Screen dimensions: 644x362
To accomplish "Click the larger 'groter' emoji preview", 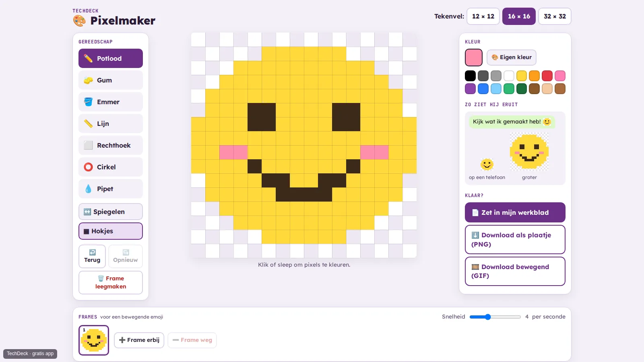I will tap(529, 152).
